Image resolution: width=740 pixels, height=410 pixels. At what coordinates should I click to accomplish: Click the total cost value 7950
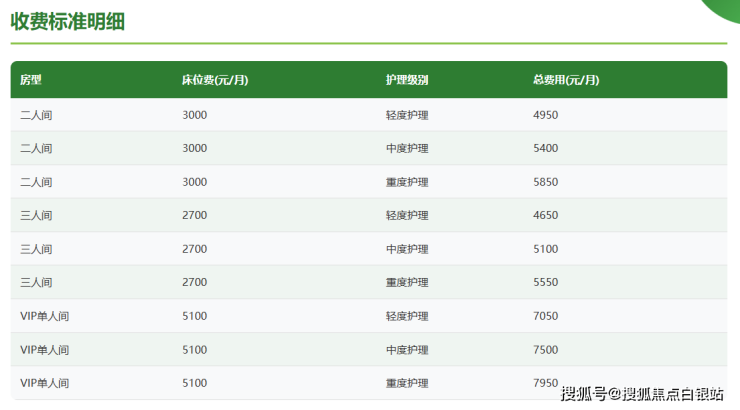[x=546, y=383]
